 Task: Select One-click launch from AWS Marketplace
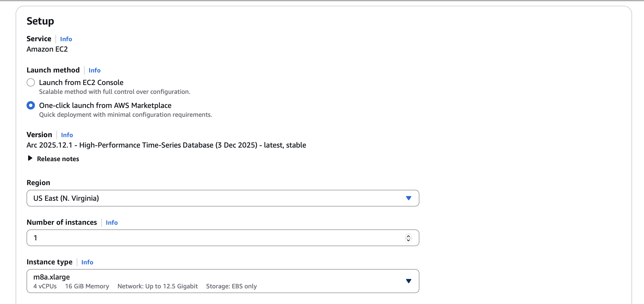(x=30, y=105)
